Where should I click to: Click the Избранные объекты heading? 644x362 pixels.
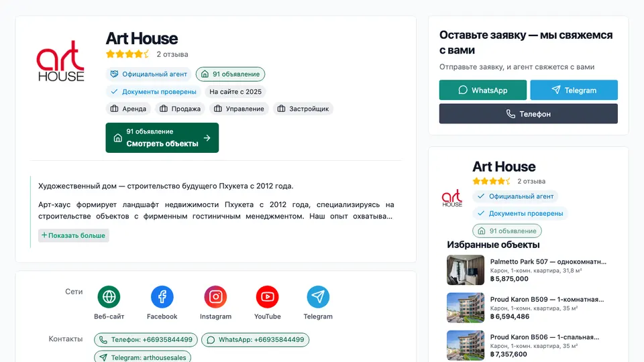[493, 245]
